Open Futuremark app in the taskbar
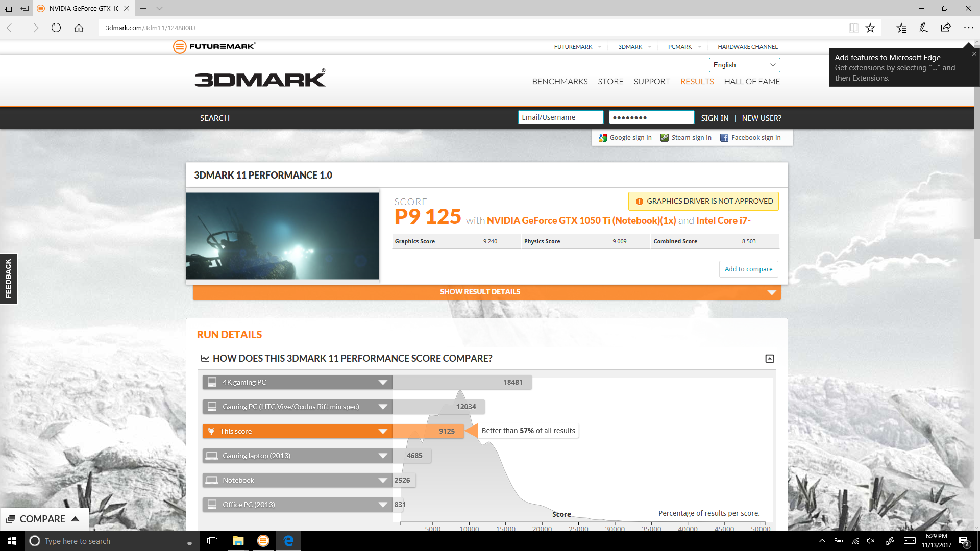 (263, 541)
